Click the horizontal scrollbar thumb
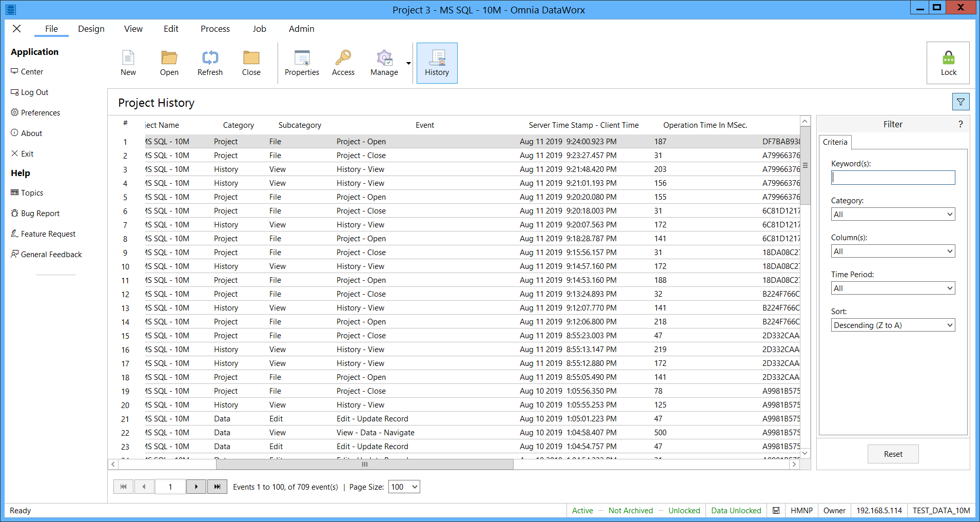The height and width of the screenshot is (522, 980). [x=365, y=465]
